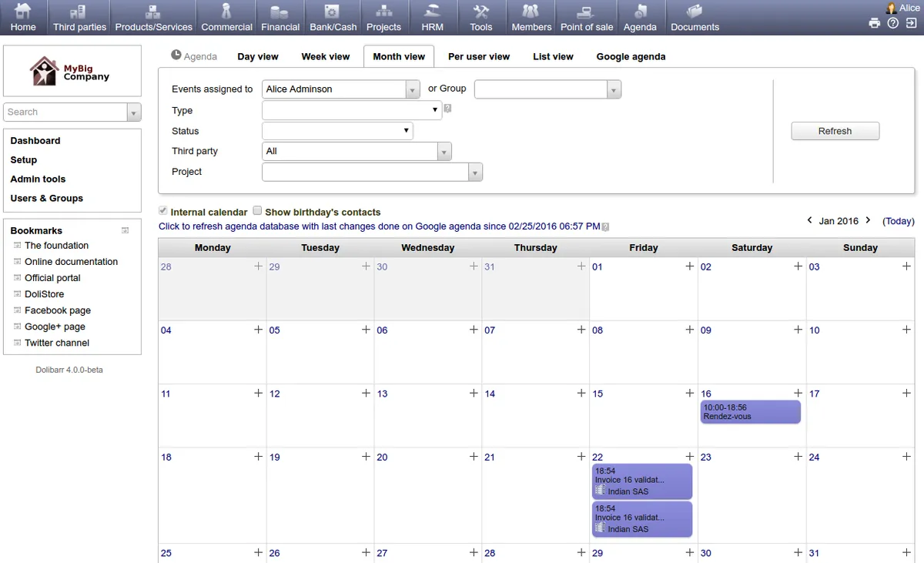
Task: Open the Third party dropdown
Action: (x=444, y=152)
